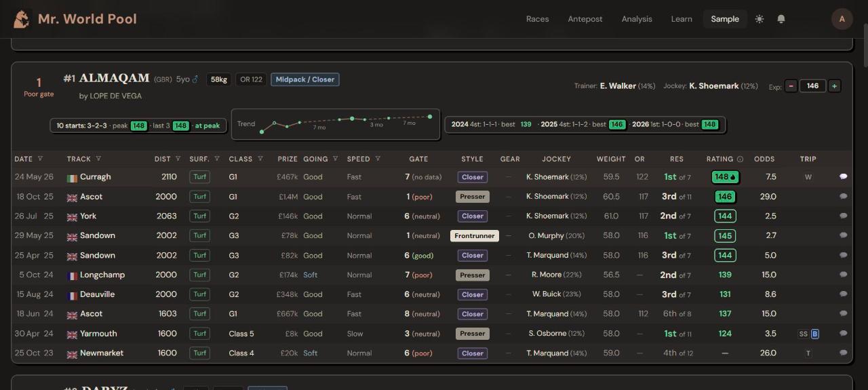868x390 pixels.
Task: Click the S. Osborne jockey cell
Action: [x=557, y=334]
